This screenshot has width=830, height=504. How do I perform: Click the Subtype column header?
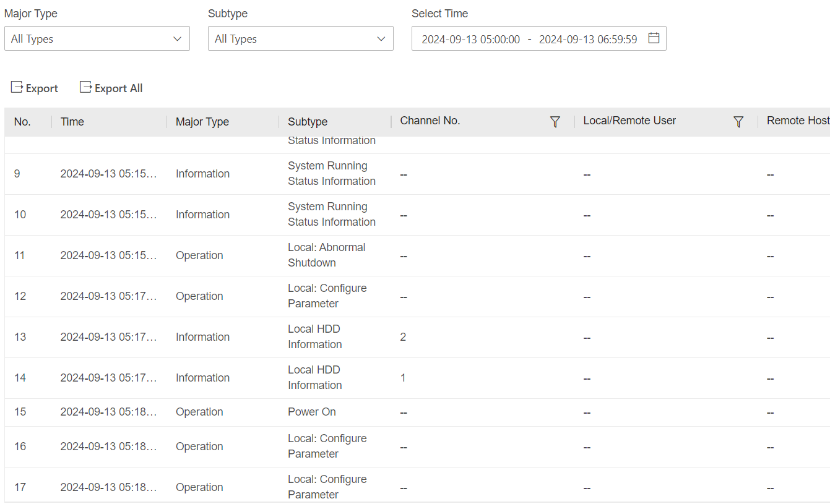tap(308, 122)
